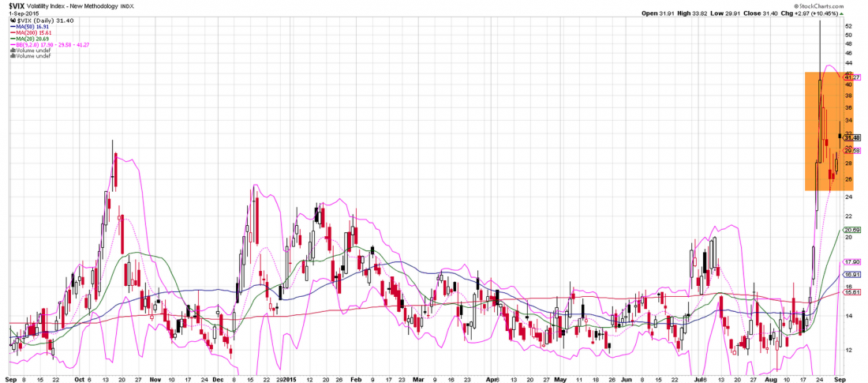Viewport: 868px width, 383px height.
Task: Click the 29.58 middle Bollinger band price tag
Action: 851,150
